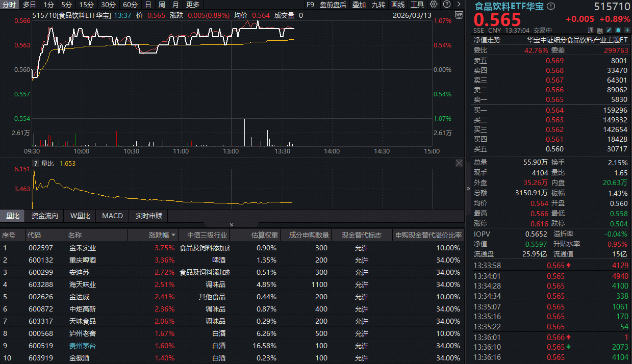This screenshot has width=632, height=364.
Task: Switch to the MACD tab
Action: point(112,216)
